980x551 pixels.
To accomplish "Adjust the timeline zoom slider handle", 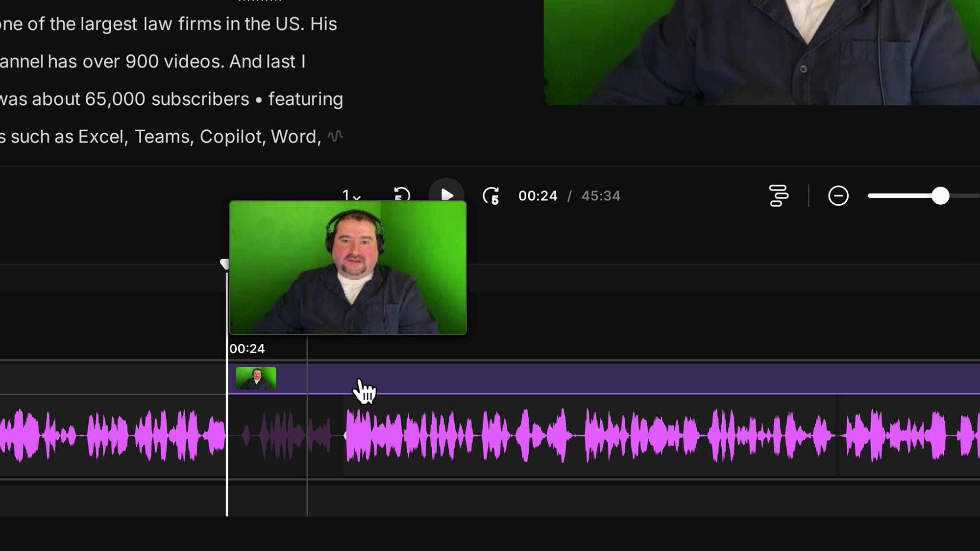I will click(941, 195).
